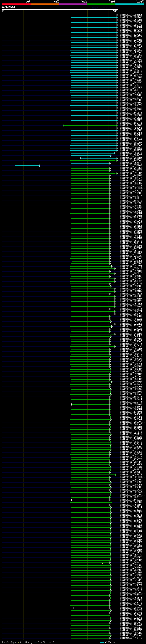Open hit UniRef100_C6H889
The height and width of the screenshot is (644, 146).
131,228
